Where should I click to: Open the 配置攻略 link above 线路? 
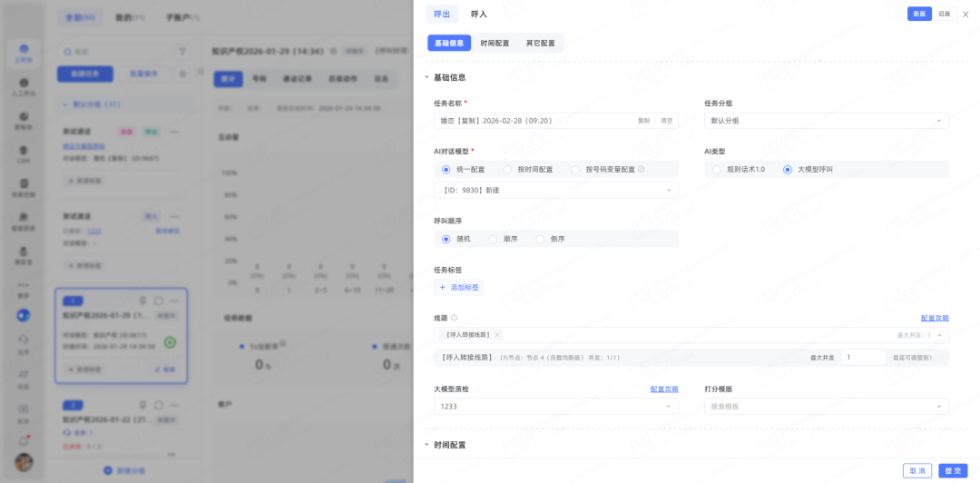tap(934, 319)
